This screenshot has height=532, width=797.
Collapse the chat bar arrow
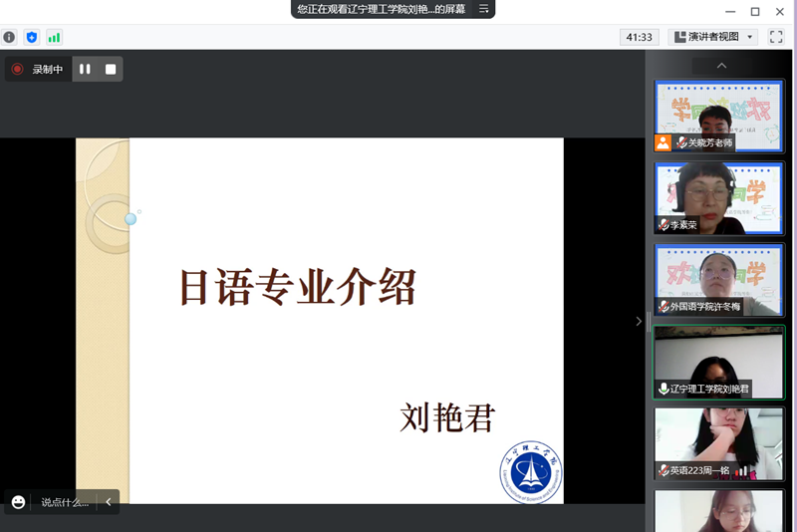[109, 502]
